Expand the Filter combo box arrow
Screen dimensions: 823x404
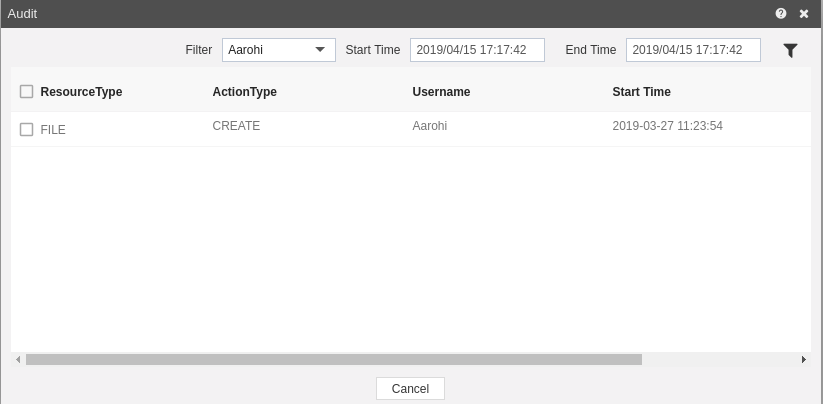(x=320, y=50)
